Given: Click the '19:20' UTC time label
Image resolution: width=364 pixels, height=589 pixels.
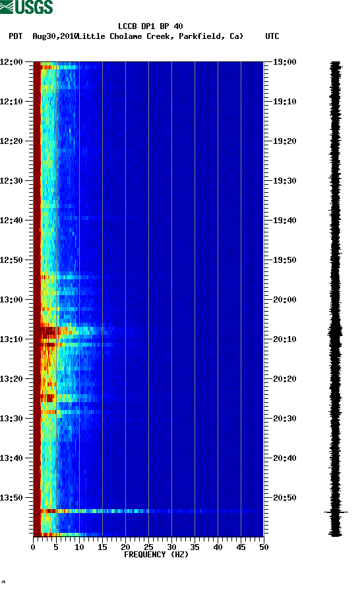Looking at the screenshot, I should point(284,141).
